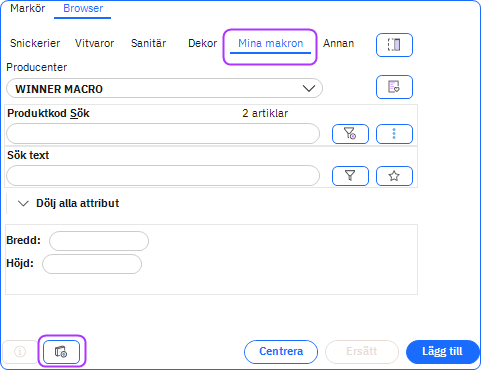481x370 pixels.
Task: Click the Ersätt button
Action: 362,352
